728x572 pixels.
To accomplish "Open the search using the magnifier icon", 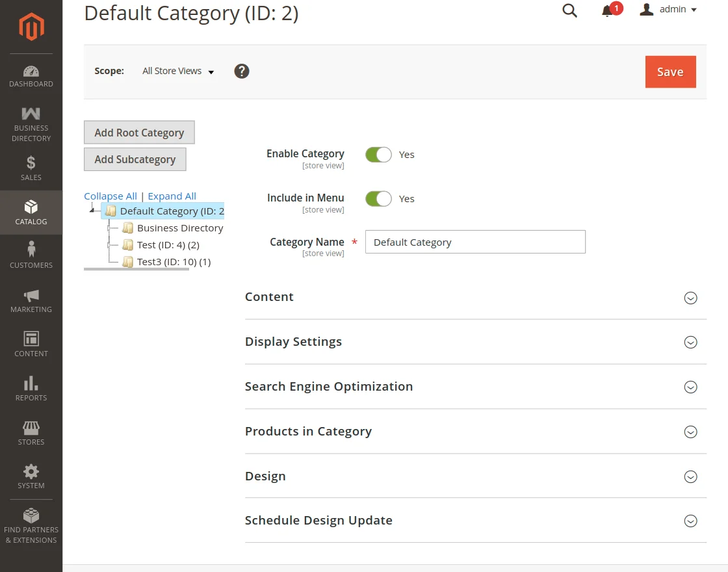I will click(x=569, y=10).
